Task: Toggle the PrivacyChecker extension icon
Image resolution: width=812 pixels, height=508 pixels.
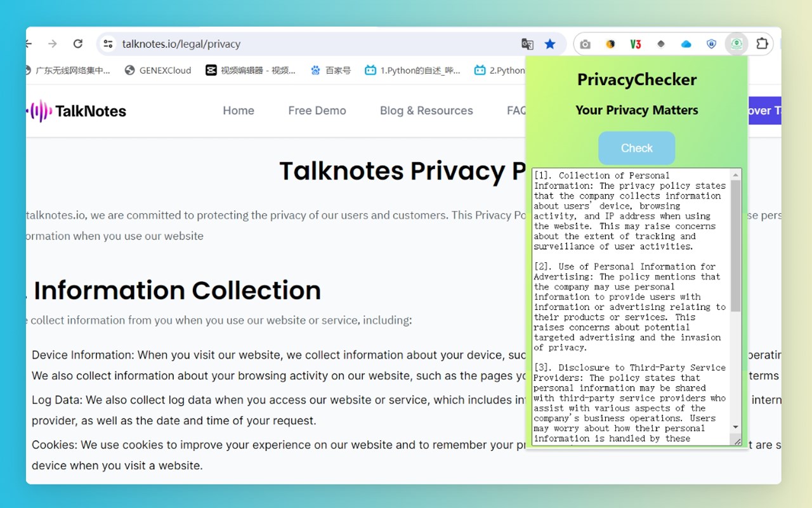Action: (x=737, y=44)
